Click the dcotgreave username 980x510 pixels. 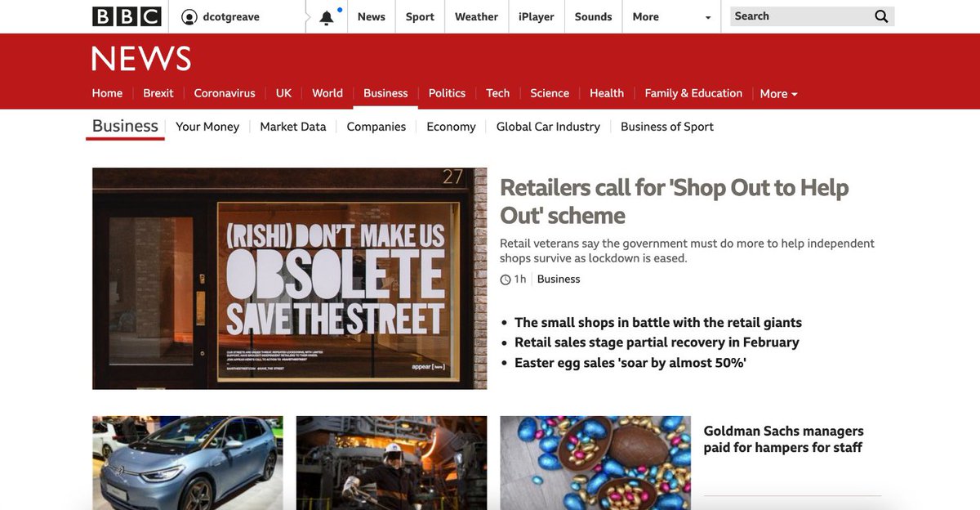231,16
